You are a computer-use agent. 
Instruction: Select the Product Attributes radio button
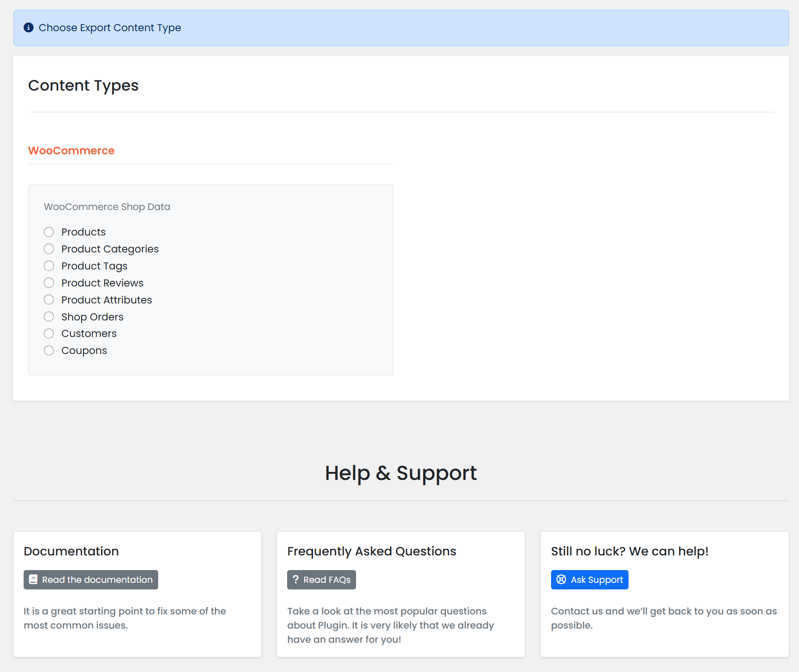49,299
